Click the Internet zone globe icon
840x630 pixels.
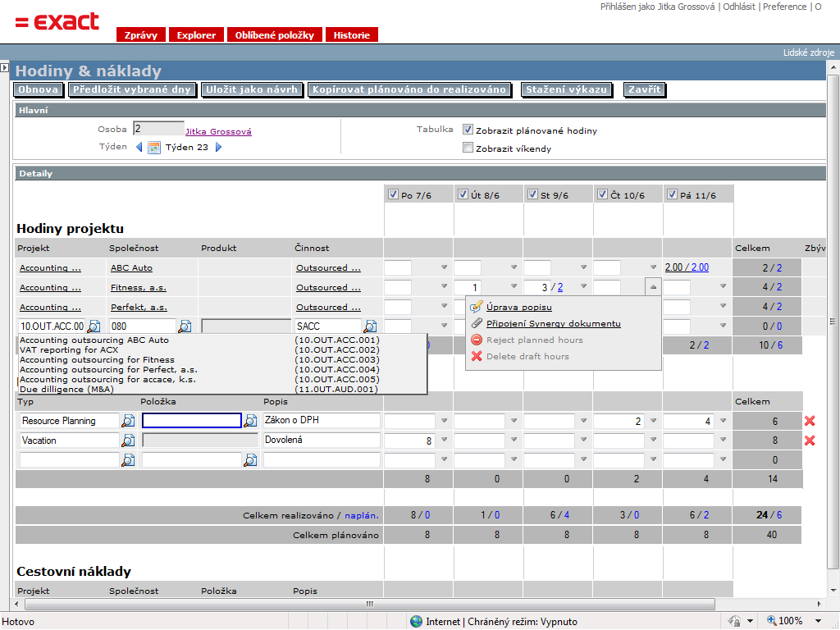(x=416, y=622)
